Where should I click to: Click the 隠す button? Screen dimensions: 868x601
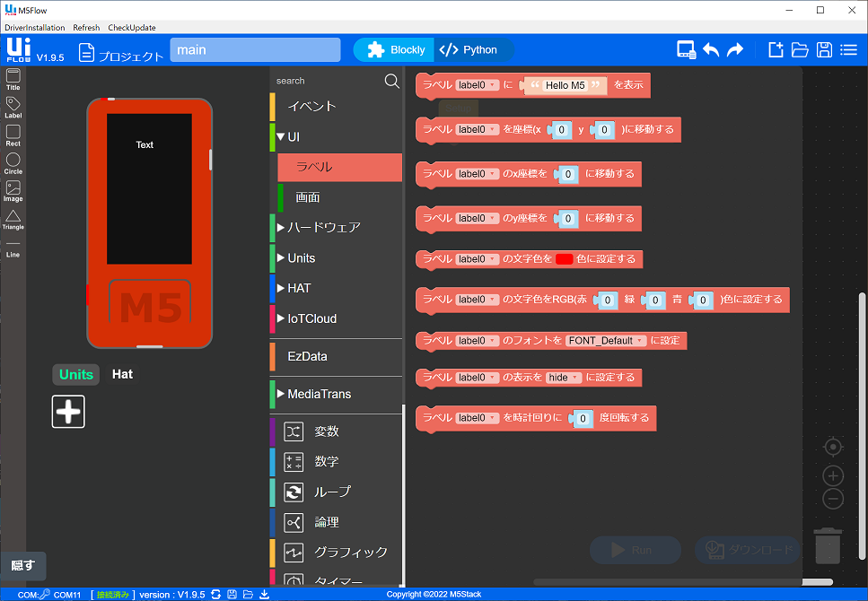pyautogui.click(x=23, y=566)
